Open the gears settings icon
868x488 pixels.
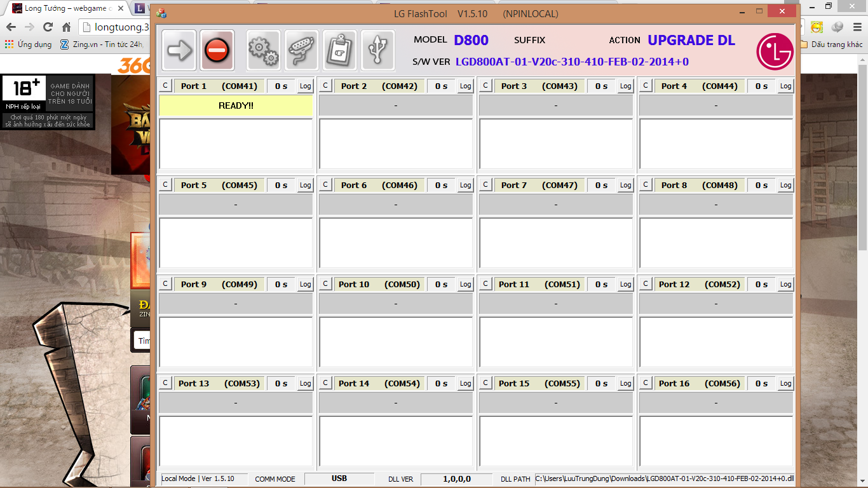point(263,50)
